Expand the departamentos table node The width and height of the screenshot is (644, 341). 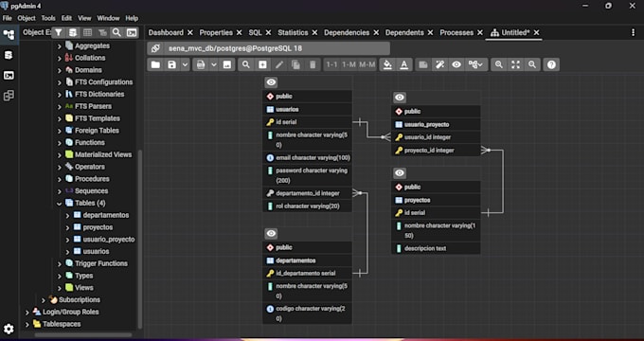(x=68, y=215)
